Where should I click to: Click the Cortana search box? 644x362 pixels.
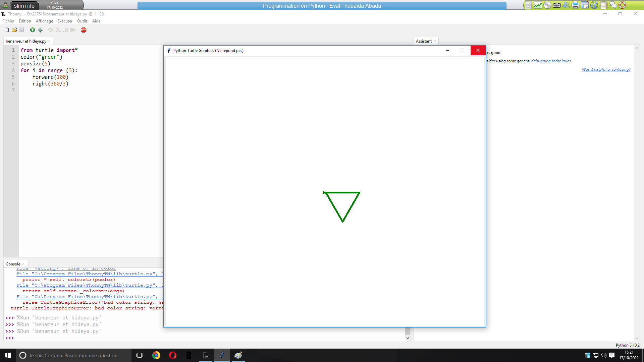tap(74, 355)
